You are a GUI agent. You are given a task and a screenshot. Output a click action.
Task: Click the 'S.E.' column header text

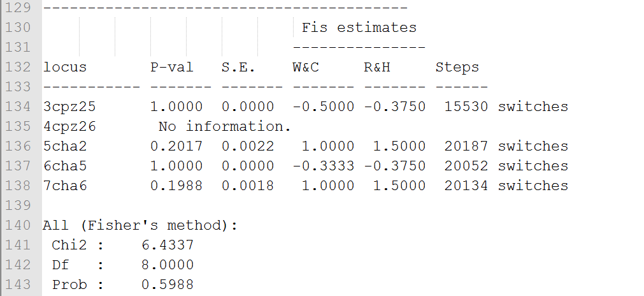(238, 67)
